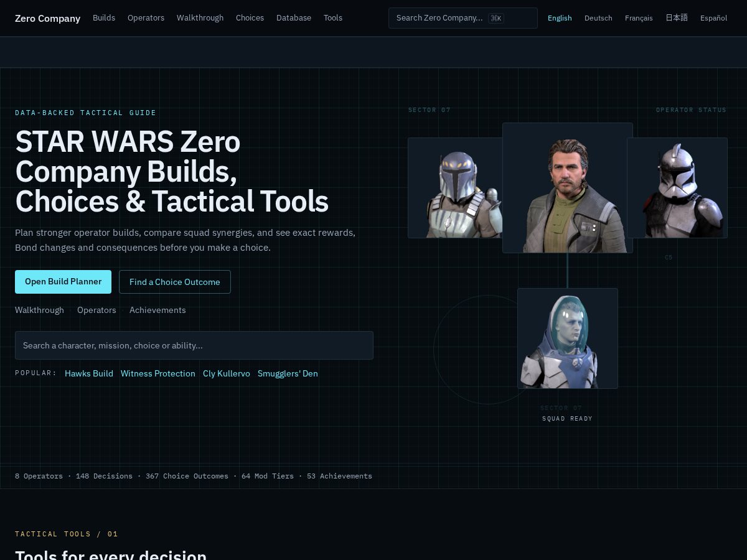Click the 'SQUAD READY' label
This screenshot has height=560, width=747.
pos(568,419)
